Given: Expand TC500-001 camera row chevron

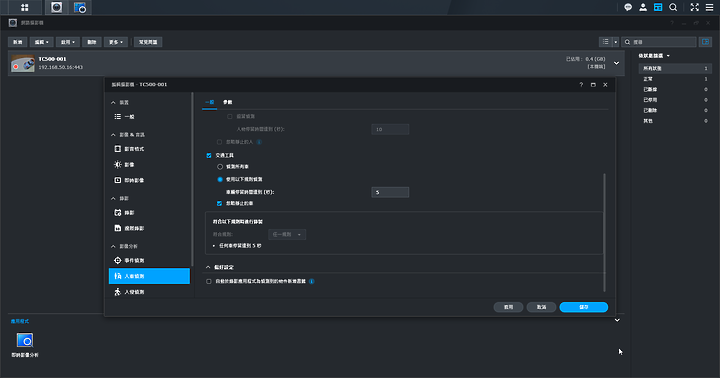Looking at the screenshot, I should pos(617,63).
